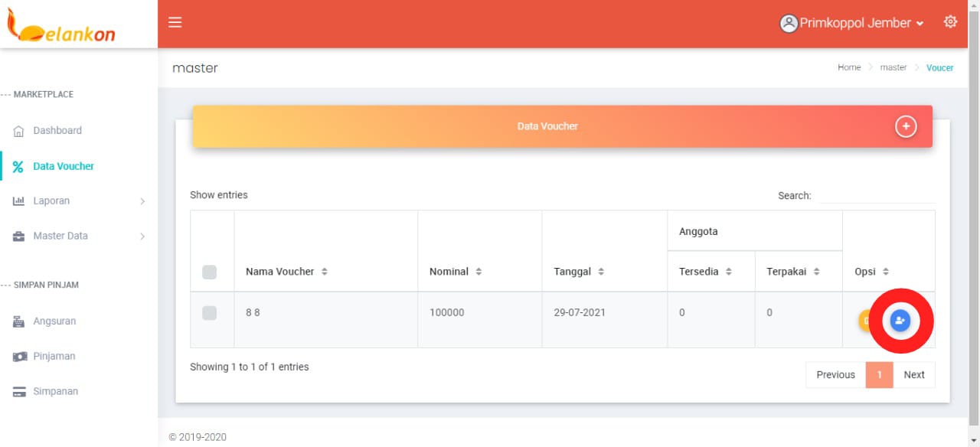Screen dimensions: 980x447
Task: Open Pinjaman in the sidebar
Action: [x=54, y=357]
